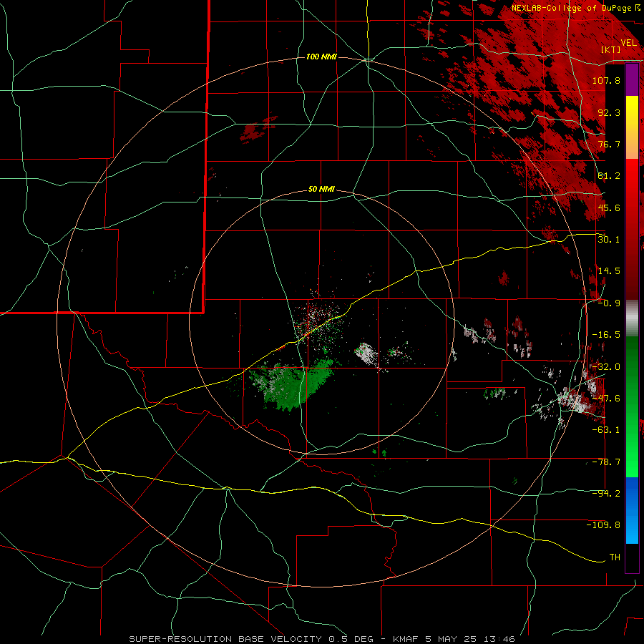The image size is (644, 644).
Task: Click the 45.6 scale value
Action: coord(609,208)
